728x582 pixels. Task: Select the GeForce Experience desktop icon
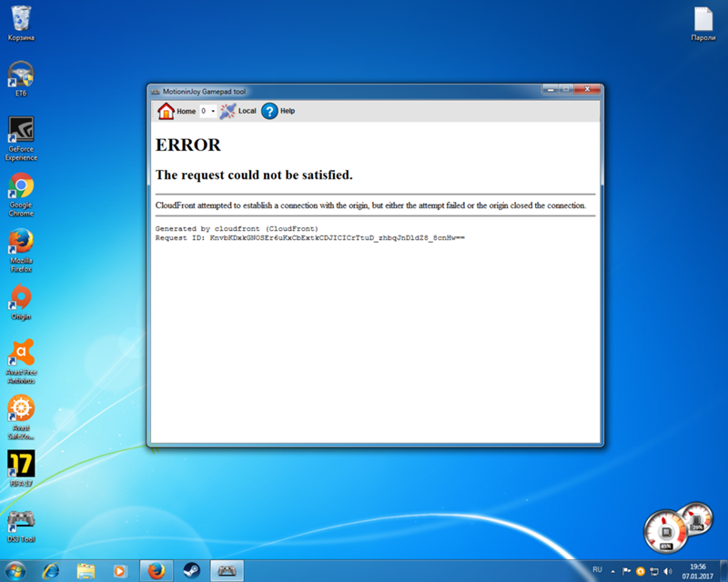21,138
